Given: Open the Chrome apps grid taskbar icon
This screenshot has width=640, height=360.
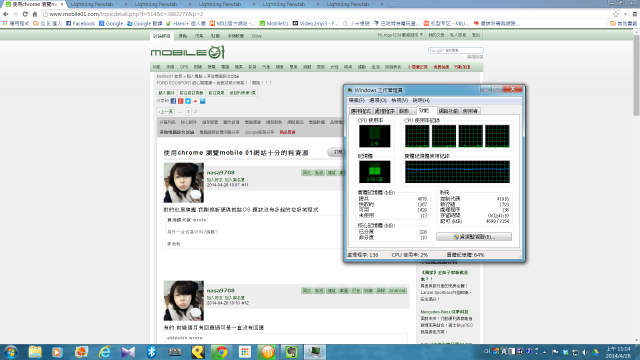Looking at the screenshot, I should tap(245, 352).
